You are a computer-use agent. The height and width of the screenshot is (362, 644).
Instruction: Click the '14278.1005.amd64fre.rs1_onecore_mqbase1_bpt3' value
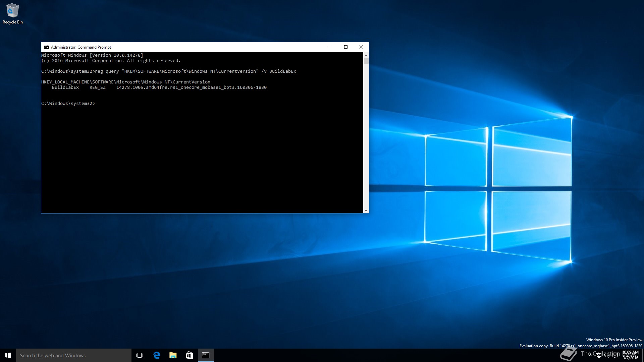(x=192, y=87)
